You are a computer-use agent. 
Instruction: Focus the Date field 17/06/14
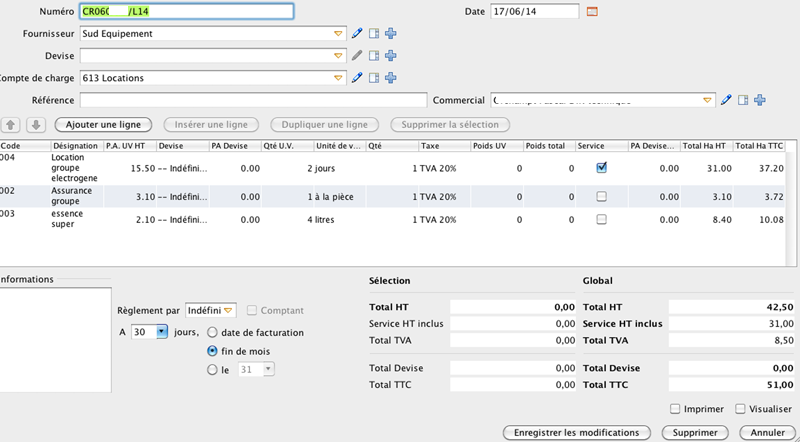(x=535, y=11)
